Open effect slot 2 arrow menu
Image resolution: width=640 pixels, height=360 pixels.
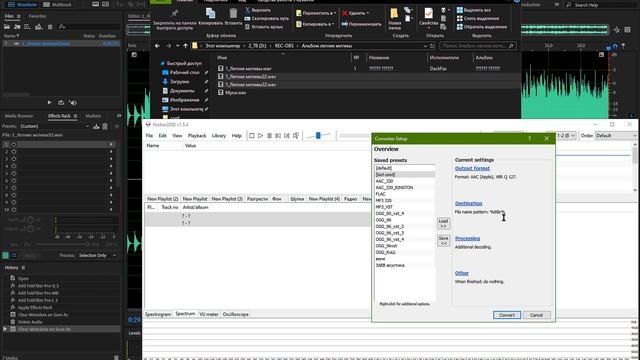[111, 152]
